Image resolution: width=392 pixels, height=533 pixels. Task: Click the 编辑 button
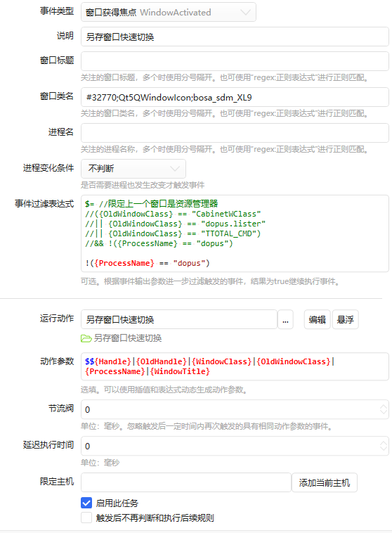coord(317,319)
